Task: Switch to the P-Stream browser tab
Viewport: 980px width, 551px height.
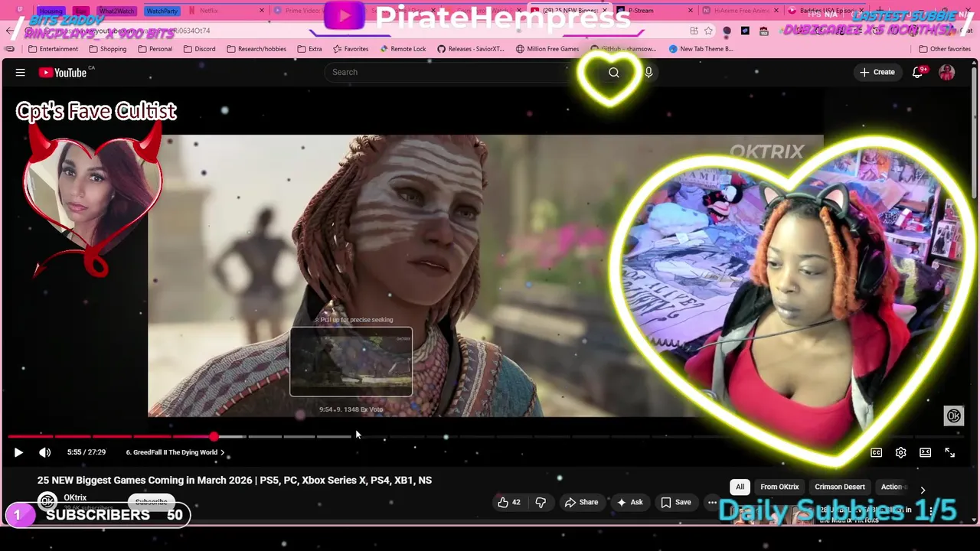Action: click(655, 11)
